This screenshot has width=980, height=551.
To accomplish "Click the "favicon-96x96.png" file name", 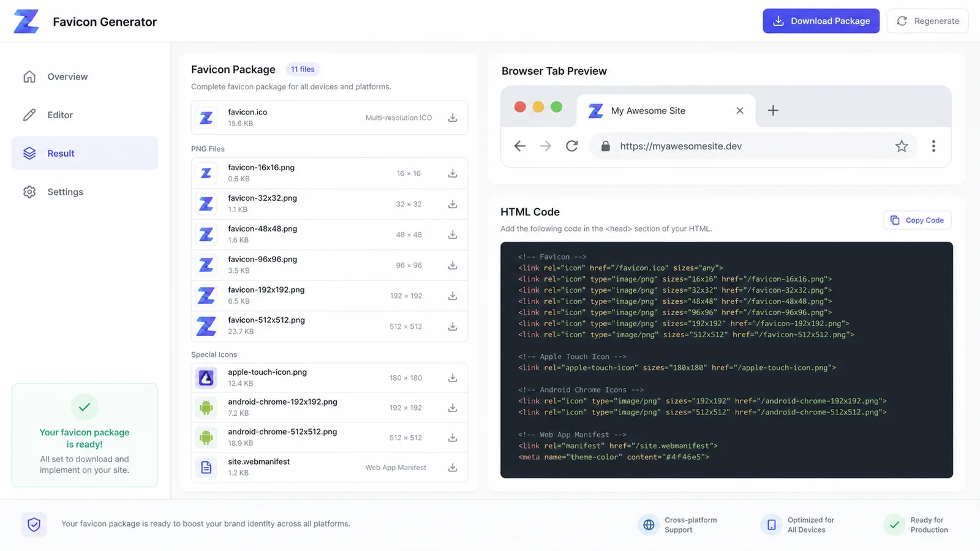I will click(x=263, y=260).
